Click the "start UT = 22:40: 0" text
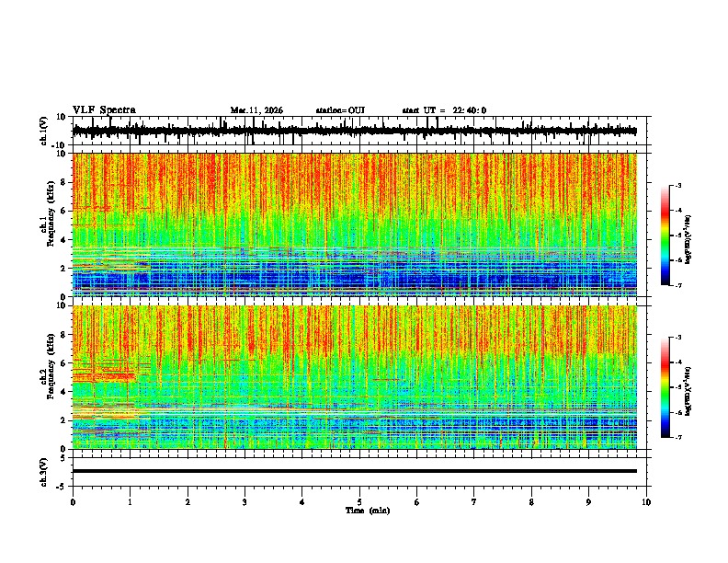 444,110
